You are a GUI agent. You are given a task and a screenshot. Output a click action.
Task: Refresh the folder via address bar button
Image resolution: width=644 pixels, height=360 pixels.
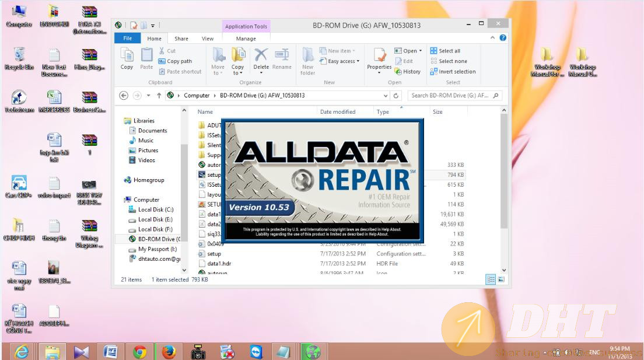tap(396, 96)
